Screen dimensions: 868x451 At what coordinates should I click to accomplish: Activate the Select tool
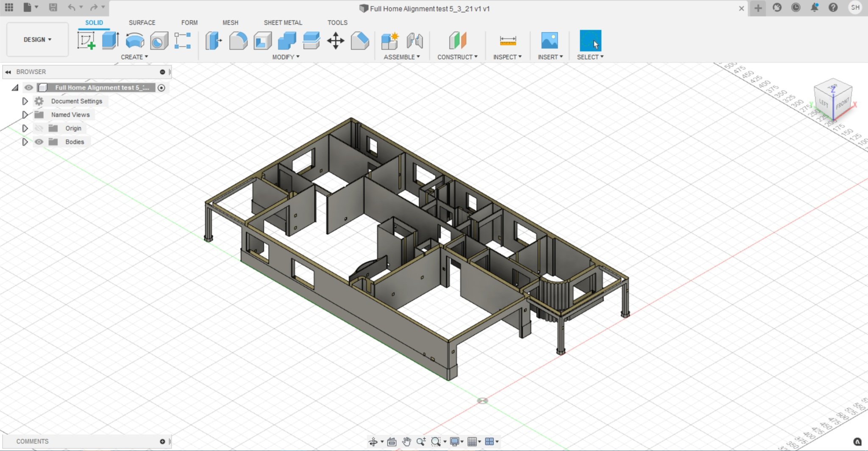pyautogui.click(x=590, y=41)
